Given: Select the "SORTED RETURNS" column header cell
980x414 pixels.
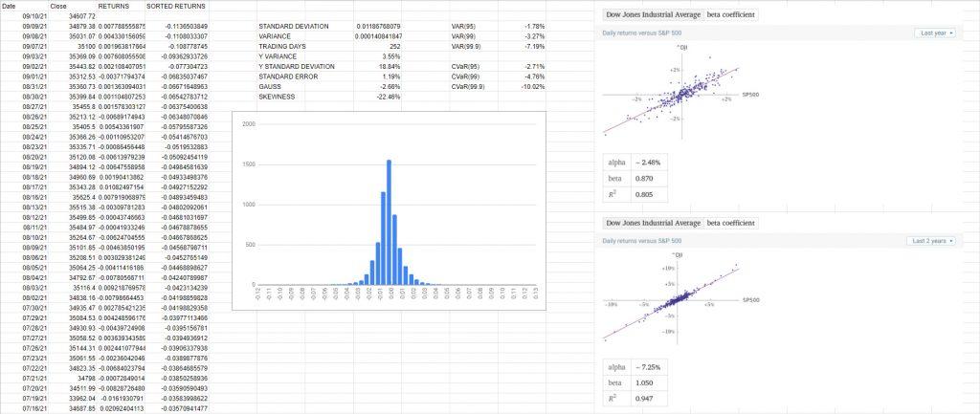Looking at the screenshot, I should pos(176,6).
